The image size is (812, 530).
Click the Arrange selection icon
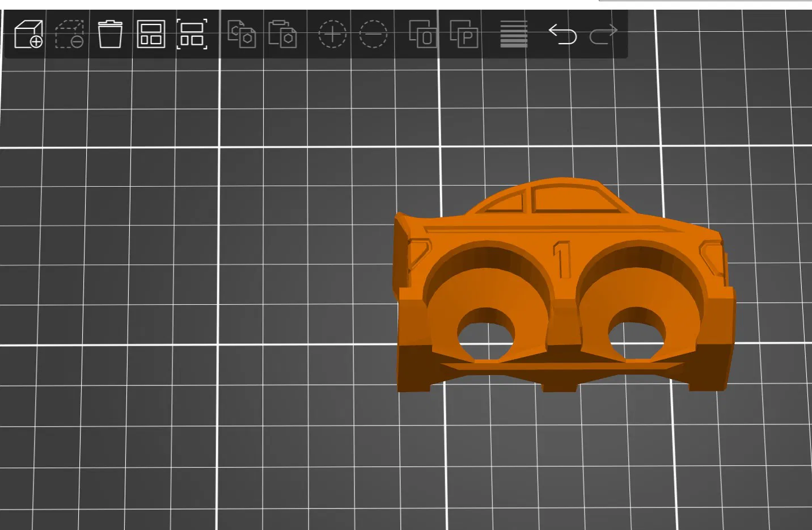tap(192, 34)
